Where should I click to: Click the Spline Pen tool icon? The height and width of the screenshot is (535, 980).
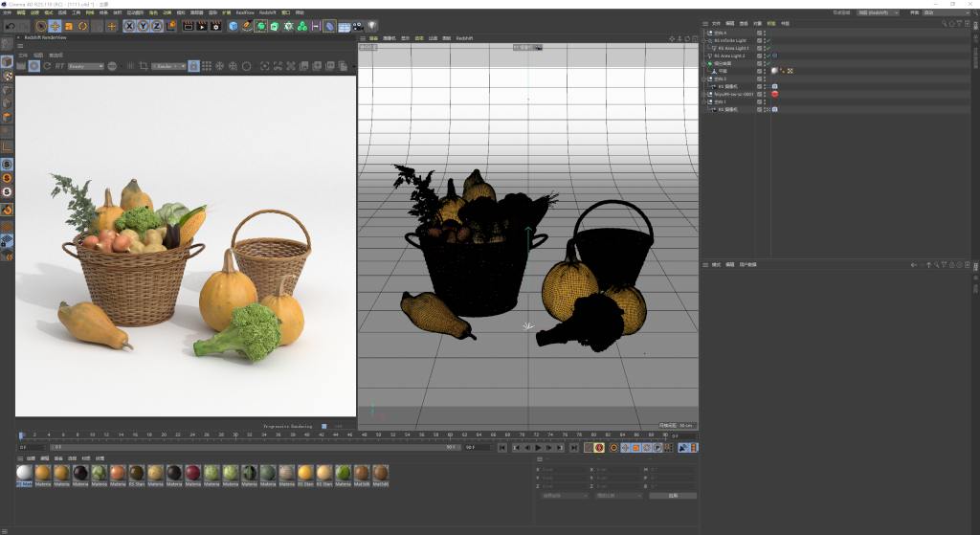247,26
